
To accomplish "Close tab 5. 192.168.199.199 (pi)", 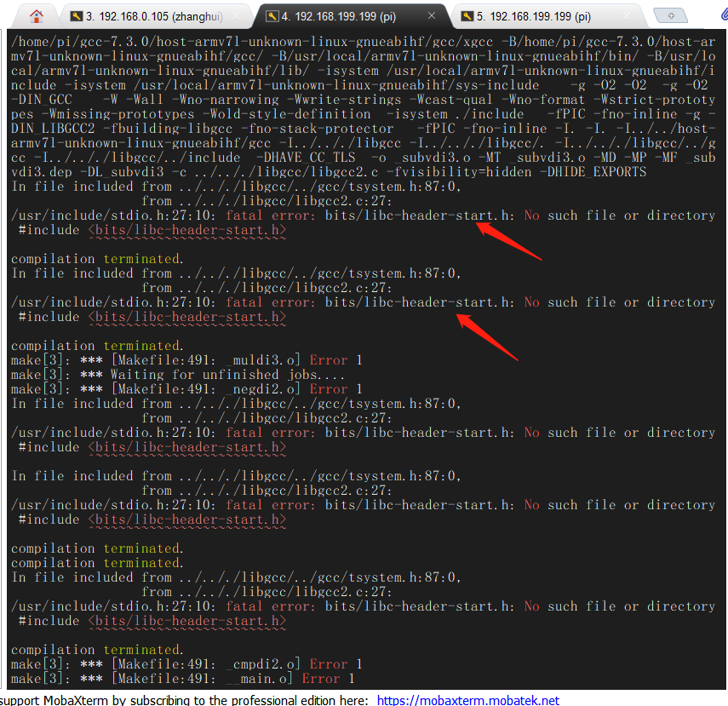I will pyautogui.click(x=627, y=16).
